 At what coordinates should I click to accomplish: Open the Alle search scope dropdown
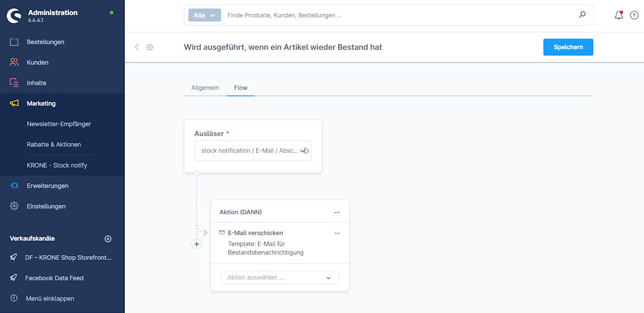pos(204,15)
